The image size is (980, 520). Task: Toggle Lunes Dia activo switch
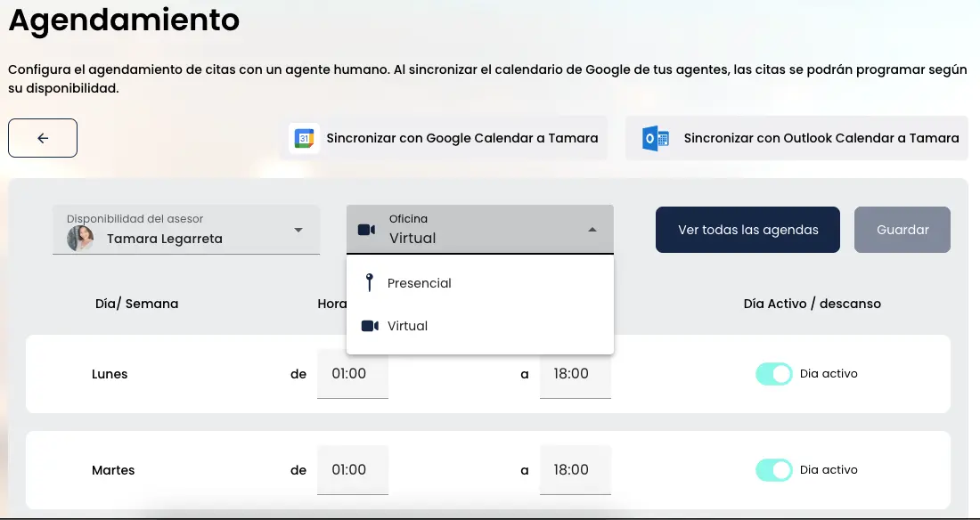[x=773, y=374]
